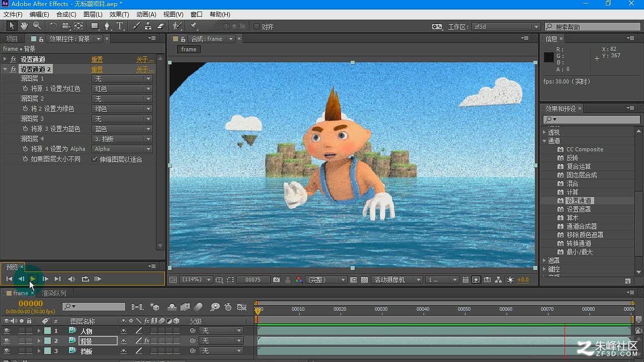Toggle the fx switch on the 背景 layer
The height and width of the screenshot is (362, 644).
click(x=146, y=341)
